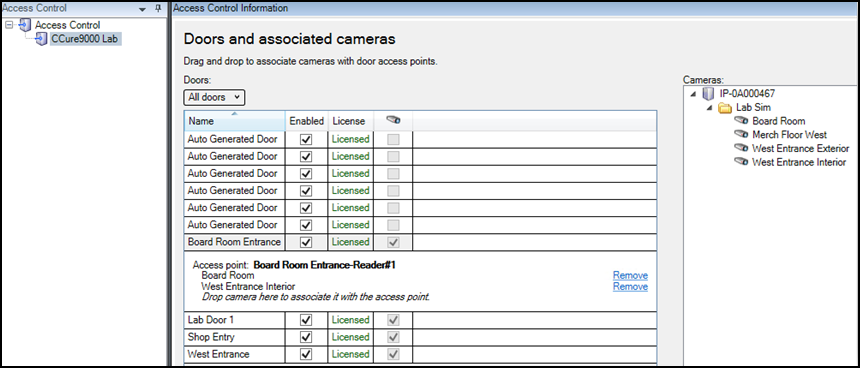Remove the Board Room camera association
860x368 pixels.
click(630, 275)
